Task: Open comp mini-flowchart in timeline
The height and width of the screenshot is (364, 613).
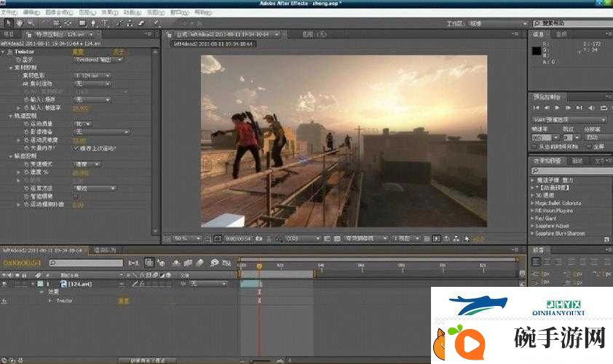Action: [x=133, y=263]
